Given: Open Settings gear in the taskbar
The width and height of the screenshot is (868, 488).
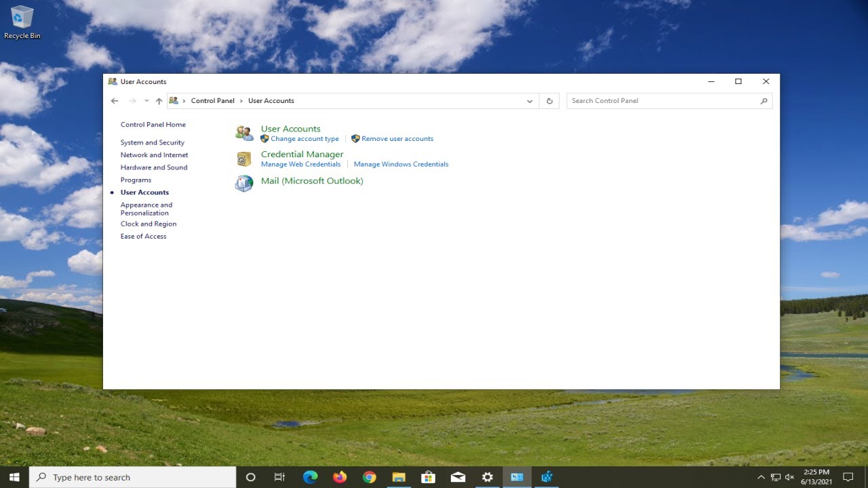Looking at the screenshot, I should (x=487, y=477).
